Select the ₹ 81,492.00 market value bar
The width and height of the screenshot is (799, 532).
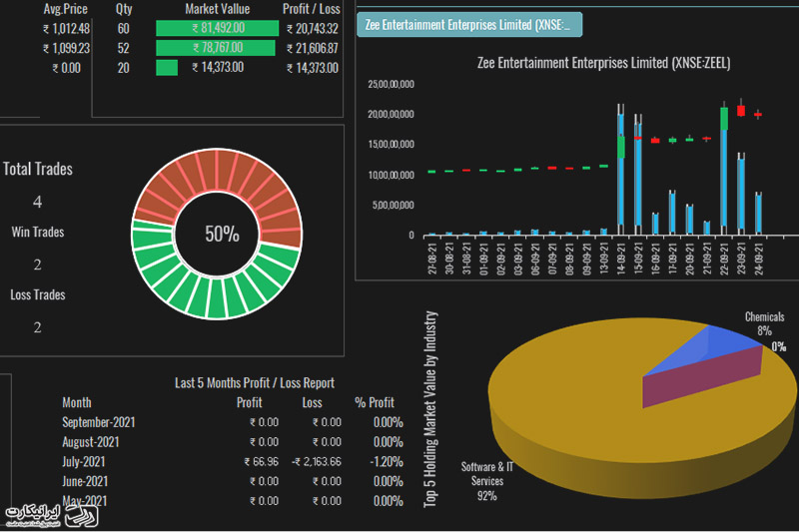click(x=218, y=28)
